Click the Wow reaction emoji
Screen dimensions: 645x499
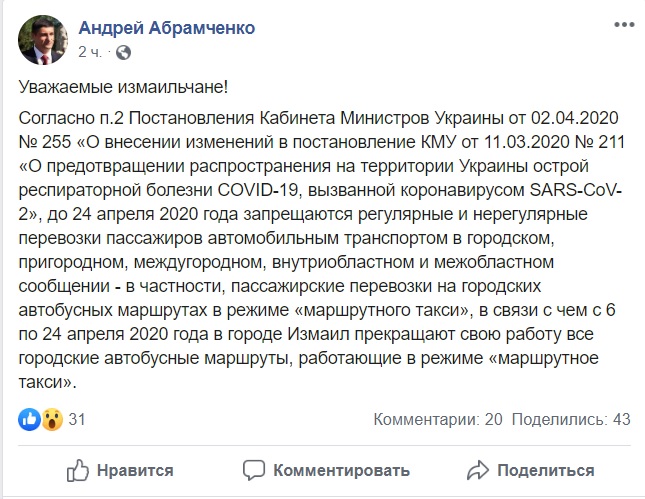tap(48, 419)
